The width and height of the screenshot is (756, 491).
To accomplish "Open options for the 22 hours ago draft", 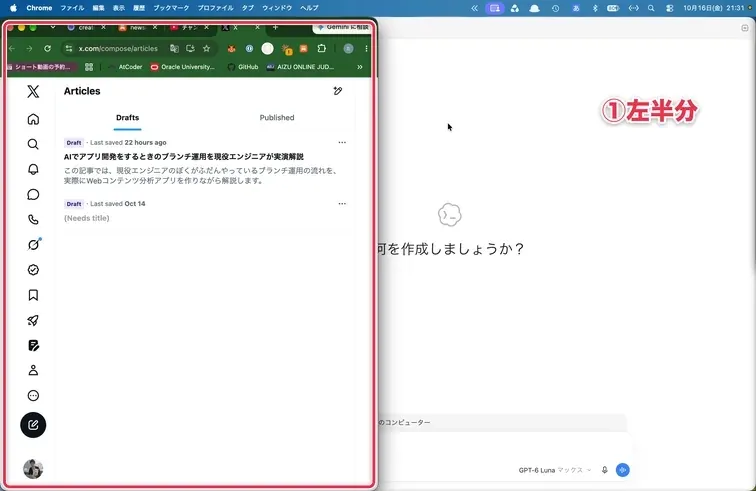I will (342, 142).
